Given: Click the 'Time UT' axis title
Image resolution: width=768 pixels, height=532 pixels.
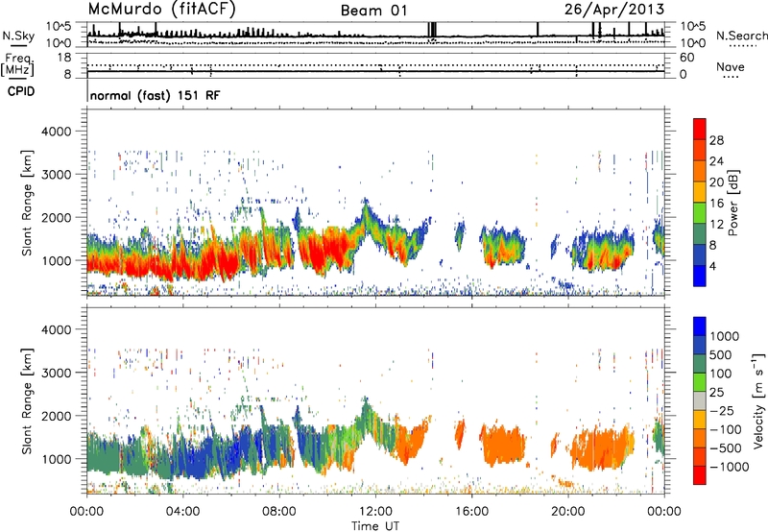Looking at the screenshot, I should coord(375,526).
